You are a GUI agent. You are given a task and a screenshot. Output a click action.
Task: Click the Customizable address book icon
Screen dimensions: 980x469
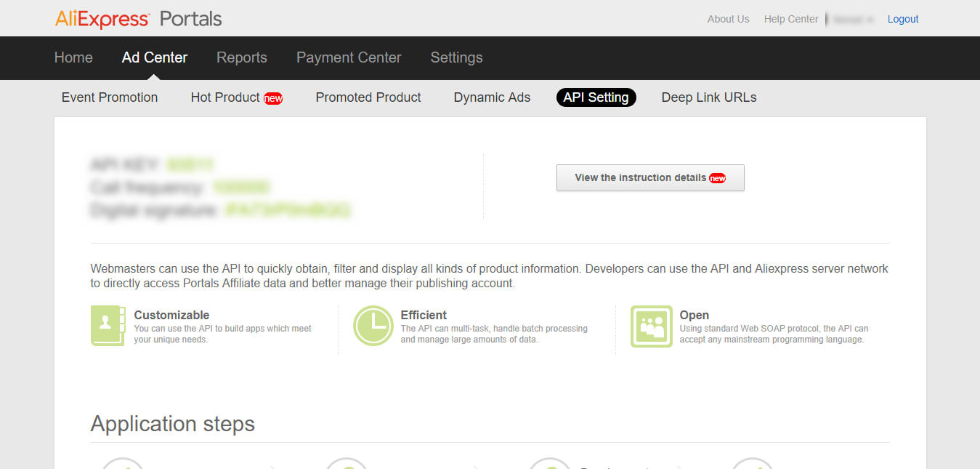pos(108,326)
